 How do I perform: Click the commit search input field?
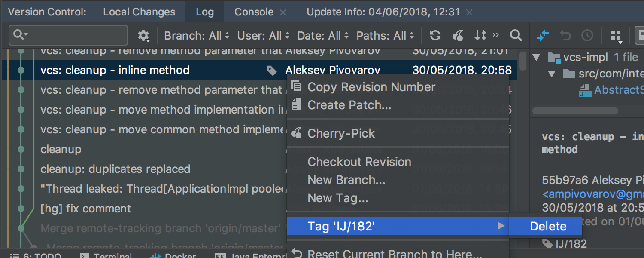(69, 35)
